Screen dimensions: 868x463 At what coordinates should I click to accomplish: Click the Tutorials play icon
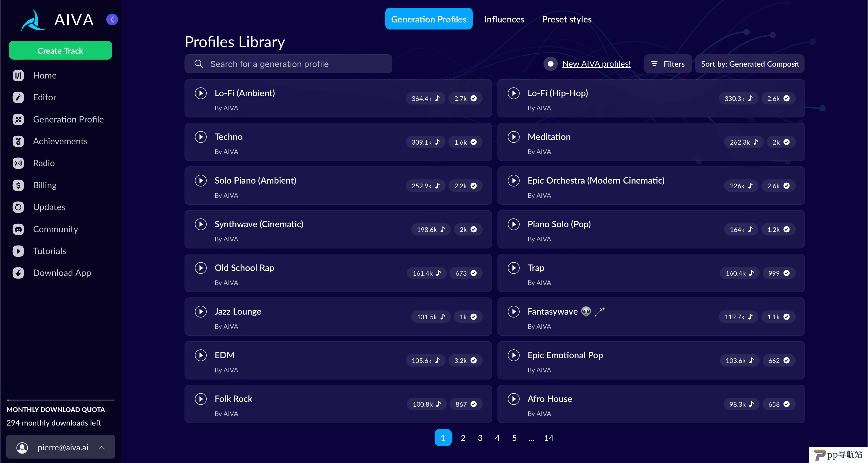[x=18, y=251]
